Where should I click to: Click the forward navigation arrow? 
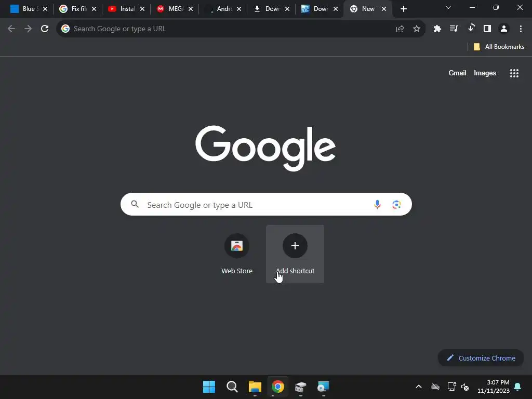coord(28,29)
